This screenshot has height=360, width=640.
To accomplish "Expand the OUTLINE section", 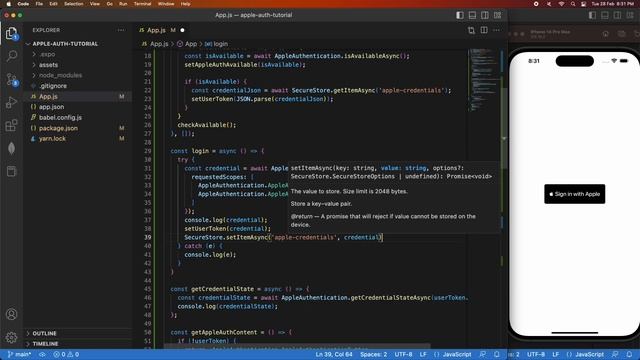I will 44,333.
